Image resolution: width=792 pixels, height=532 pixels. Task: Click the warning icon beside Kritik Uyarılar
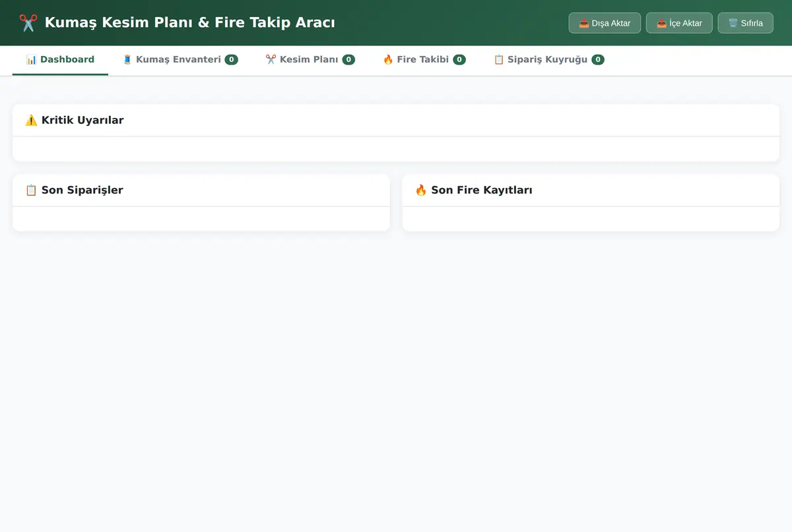click(x=31, y=120)
